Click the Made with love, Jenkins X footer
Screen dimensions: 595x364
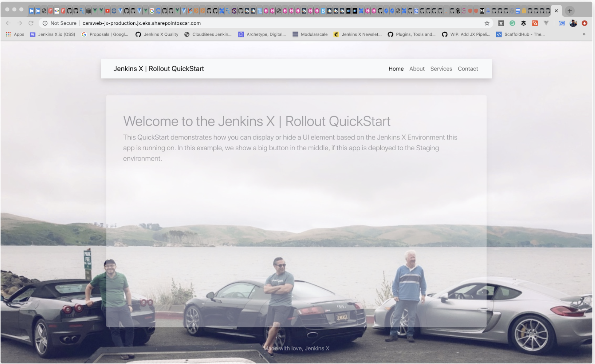pos(296,348)
